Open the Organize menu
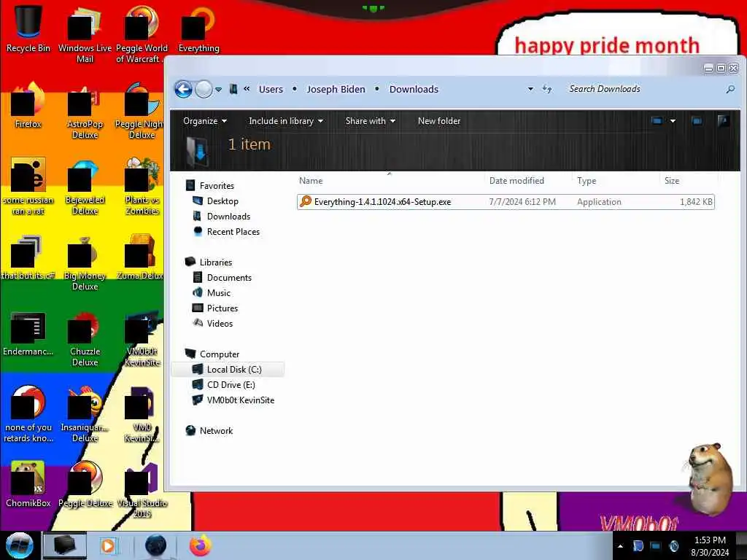747x560 pixels. click(x=205, y=121)
